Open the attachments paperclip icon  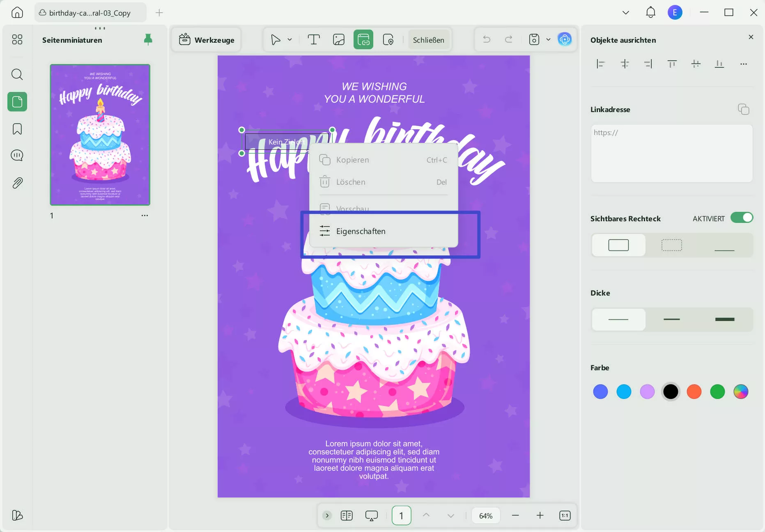(x=17, y=183)
